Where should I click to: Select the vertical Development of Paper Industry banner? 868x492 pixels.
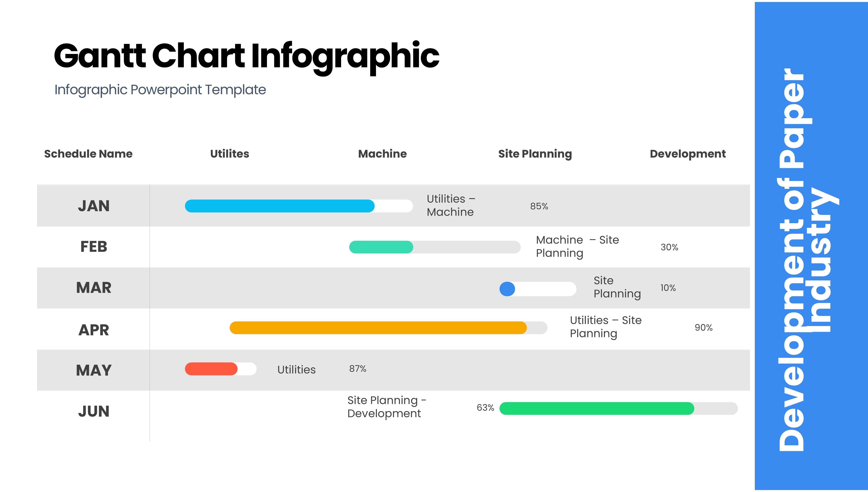pos(811,246)
